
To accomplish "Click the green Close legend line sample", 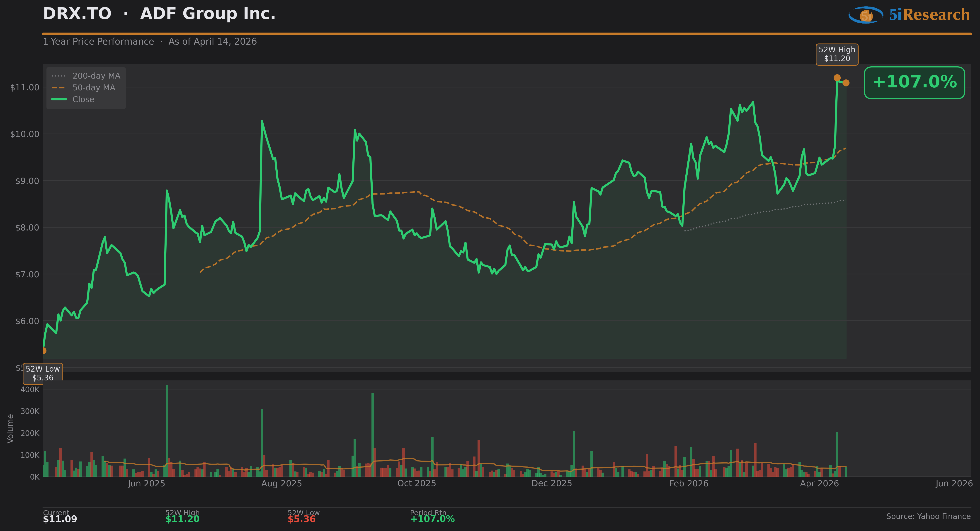I will [x=58, y=100].
